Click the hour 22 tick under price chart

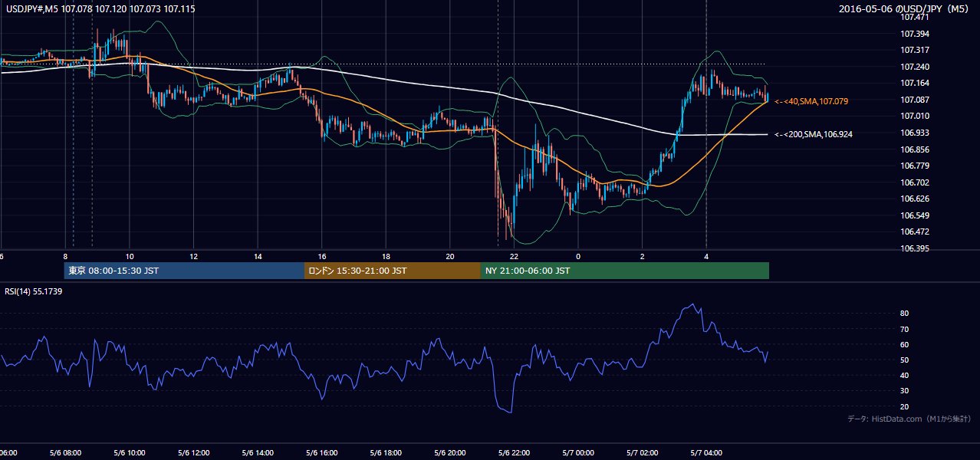[x=515, y=256]
